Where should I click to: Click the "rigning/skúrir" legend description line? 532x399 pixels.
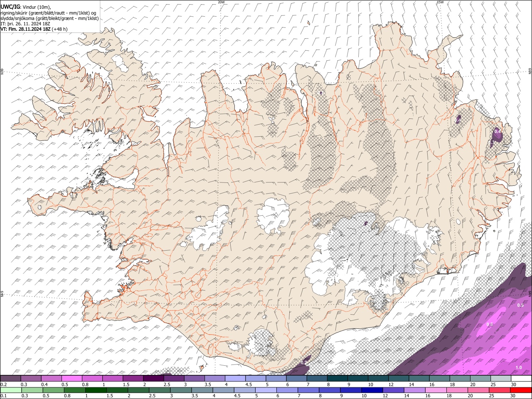tap(48, 13)
